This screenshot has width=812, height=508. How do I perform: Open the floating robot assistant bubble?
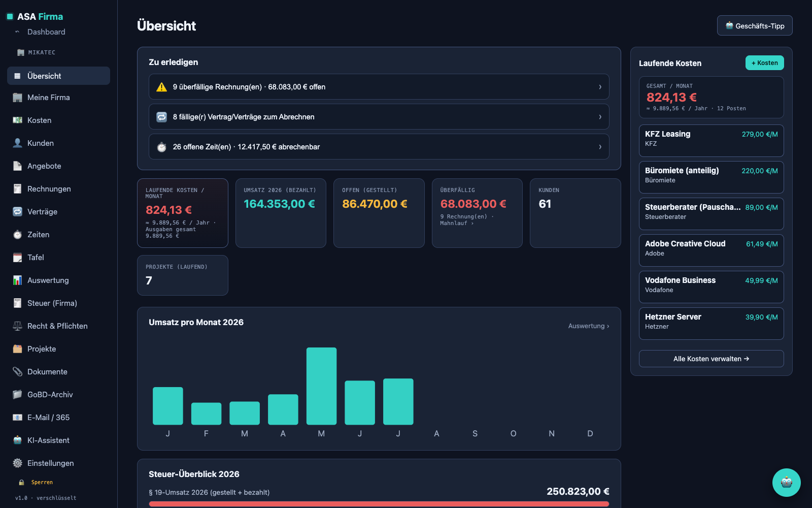787,483
